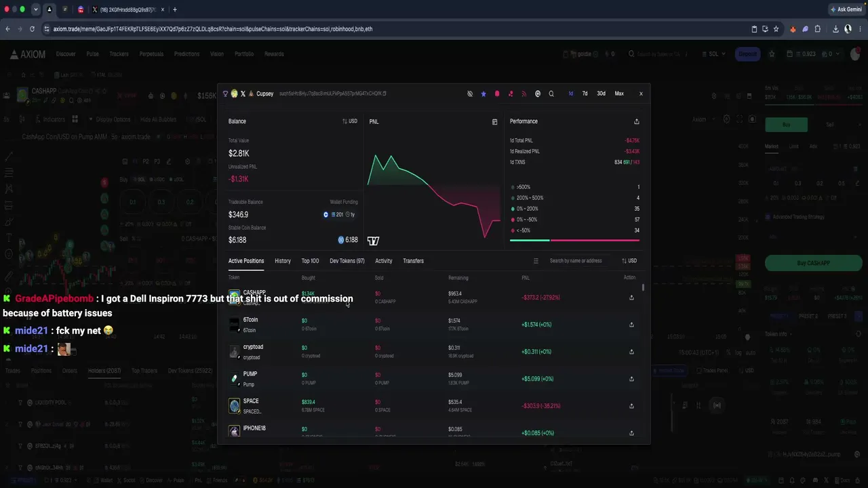Click the list filter icon beside search
This screenshot has width=868, height=488.
coord(536,261)
